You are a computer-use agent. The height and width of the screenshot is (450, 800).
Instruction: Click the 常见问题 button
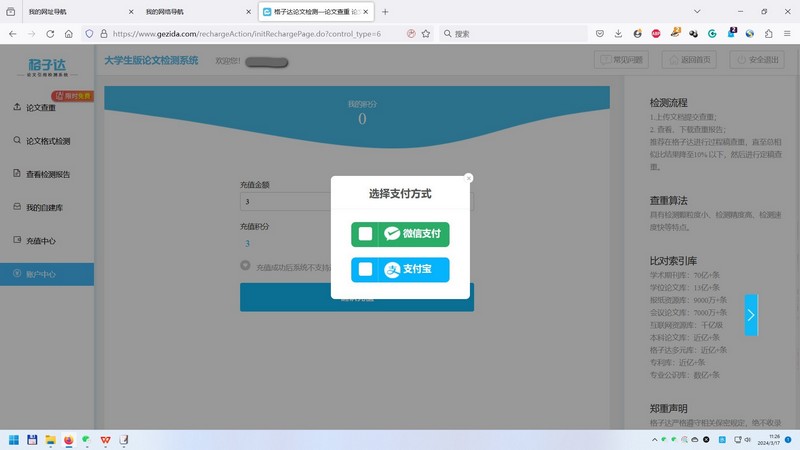(x=623, y=60)
